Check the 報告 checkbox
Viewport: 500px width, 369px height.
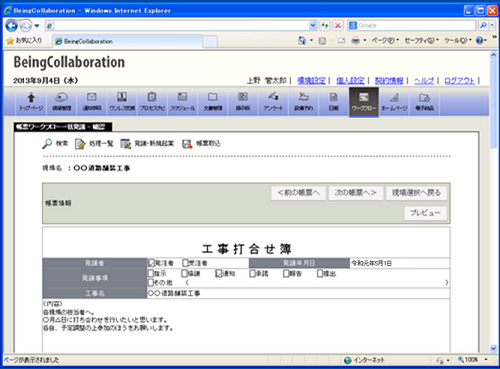tap(286, 273)
